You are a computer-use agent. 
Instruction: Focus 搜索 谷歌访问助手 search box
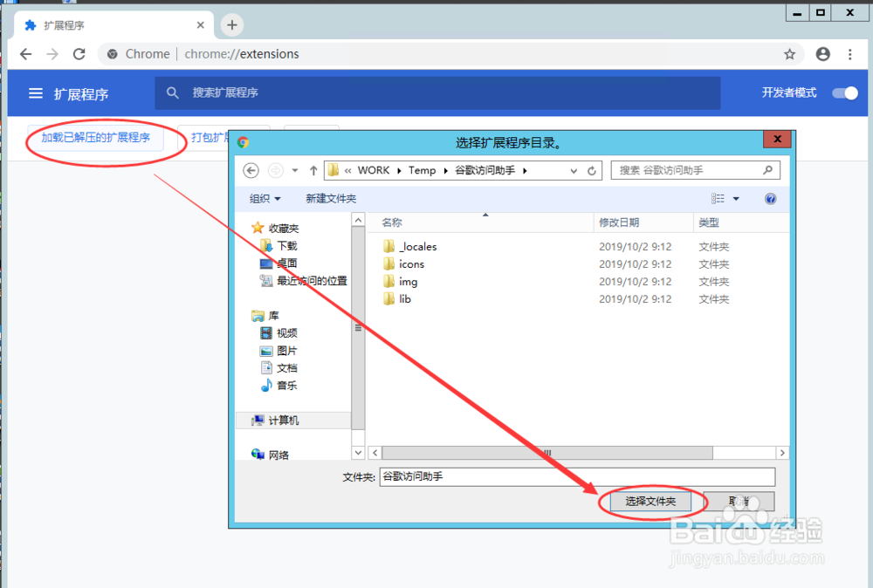click(x=696, y=170)
